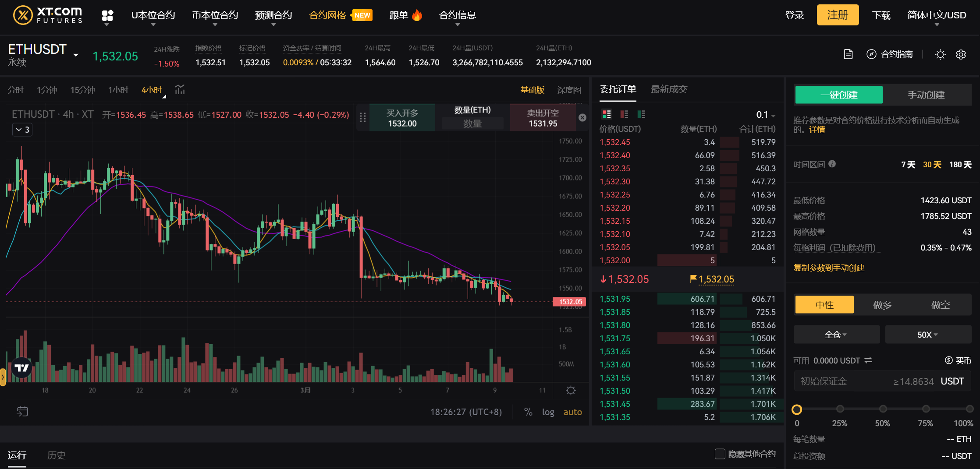
Task: Switch to manual create tab
Action: pyautogui.click(x=926, y=95)
